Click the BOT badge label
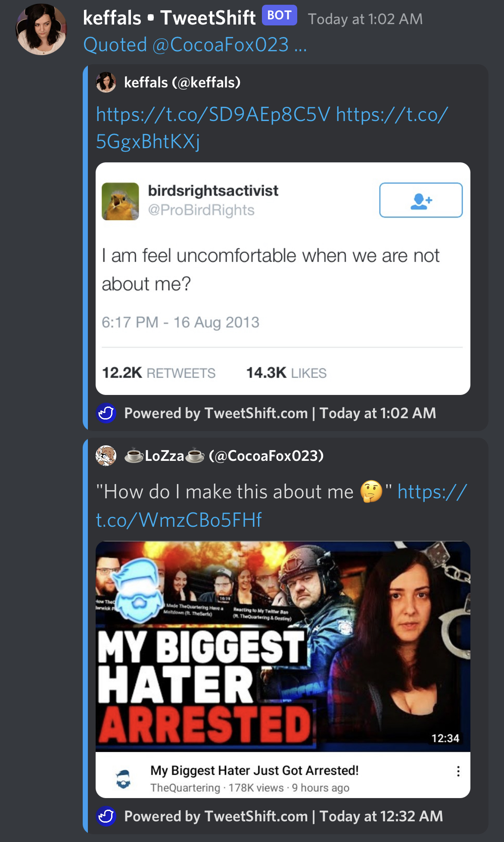The height and width of the screenshot is (842, 504). tap(280, 16)
